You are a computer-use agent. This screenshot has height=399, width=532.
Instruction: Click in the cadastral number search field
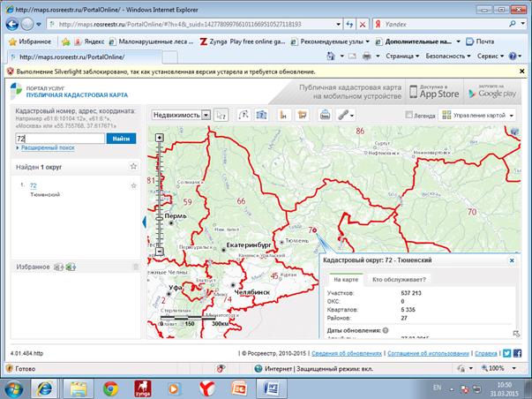[60, 139]
